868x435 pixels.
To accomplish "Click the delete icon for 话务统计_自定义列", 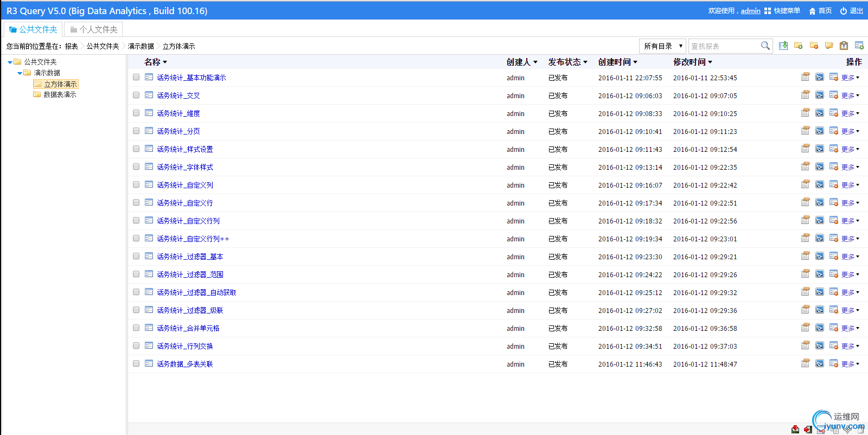I will point(834,184).
